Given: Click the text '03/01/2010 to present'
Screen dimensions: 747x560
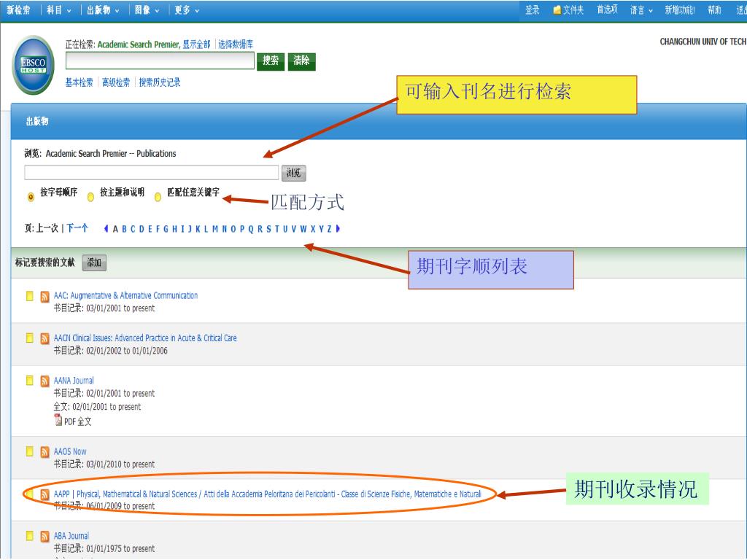Looking at the screenshot, I should (120, 464).
